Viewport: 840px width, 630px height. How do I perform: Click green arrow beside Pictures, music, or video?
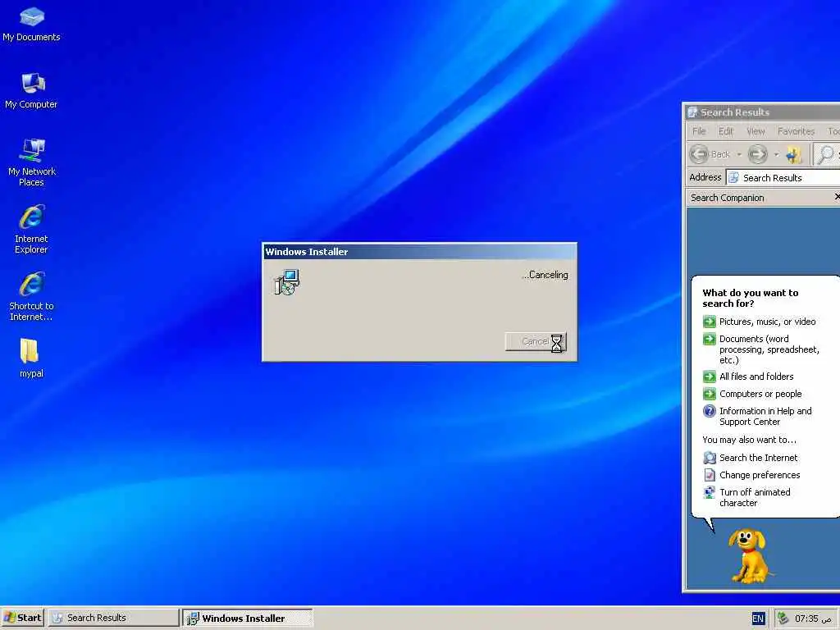(x=710, y=322)
